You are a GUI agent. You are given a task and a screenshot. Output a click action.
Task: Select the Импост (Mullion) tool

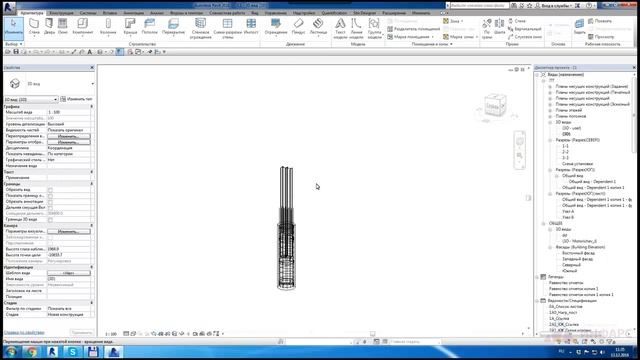point(251,26)
